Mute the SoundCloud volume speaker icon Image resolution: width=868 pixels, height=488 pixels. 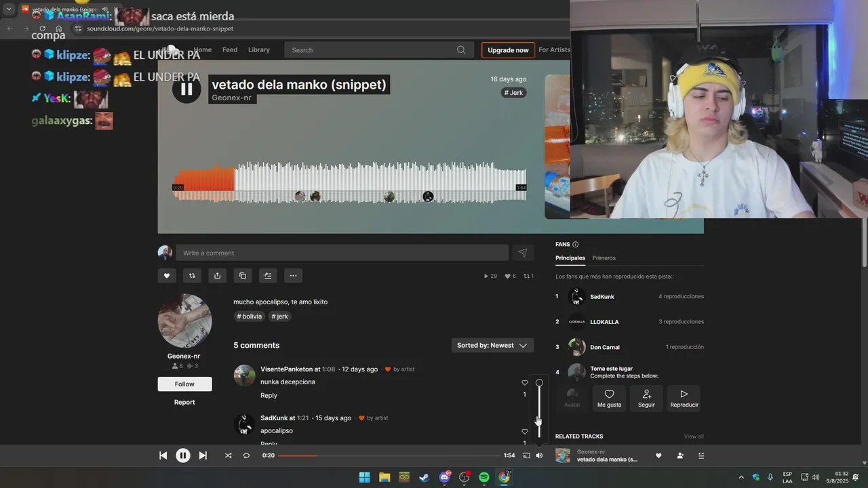[539, 455]
